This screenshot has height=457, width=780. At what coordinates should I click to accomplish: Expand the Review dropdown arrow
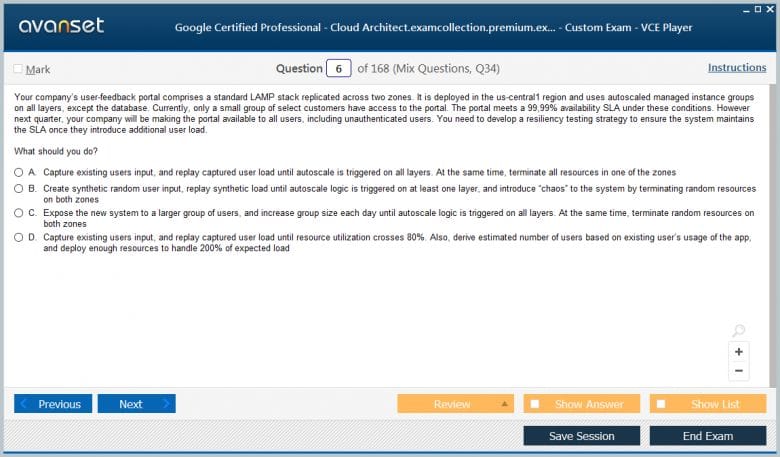[504, 404]
